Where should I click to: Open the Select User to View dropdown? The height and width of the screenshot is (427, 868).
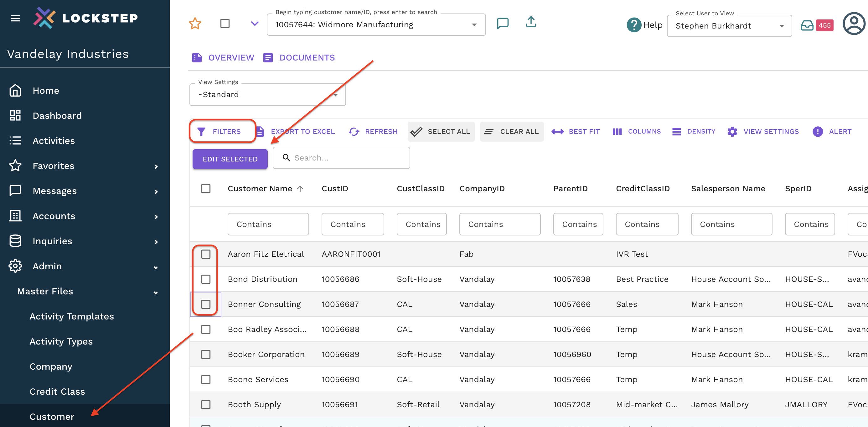tap(729, 26)
